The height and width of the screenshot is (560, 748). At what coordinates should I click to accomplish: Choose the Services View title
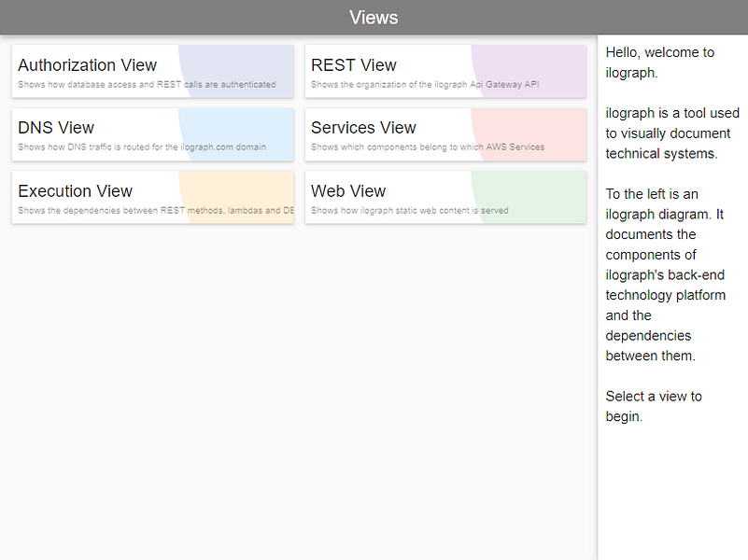(x=363, y=128)
